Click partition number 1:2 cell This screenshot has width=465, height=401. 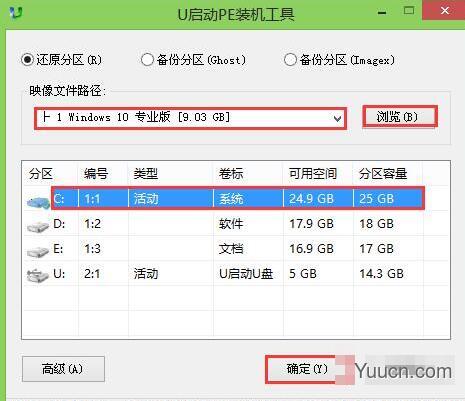tap(92, 224)
